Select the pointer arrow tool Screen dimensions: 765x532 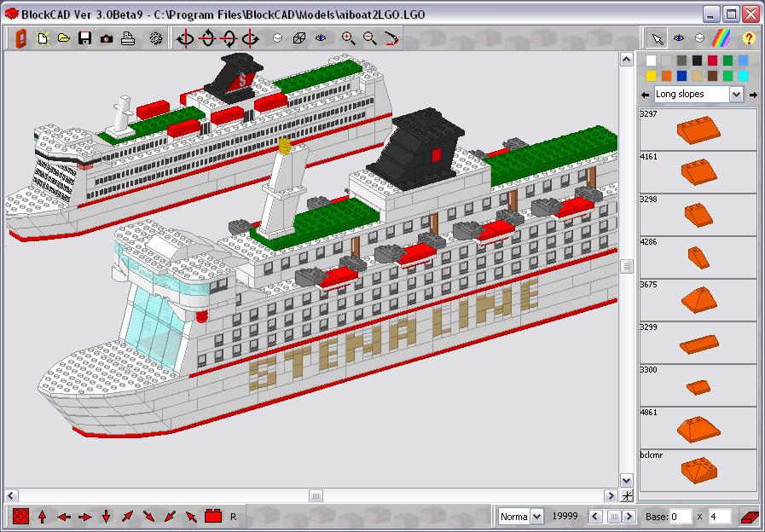point(658,38)
